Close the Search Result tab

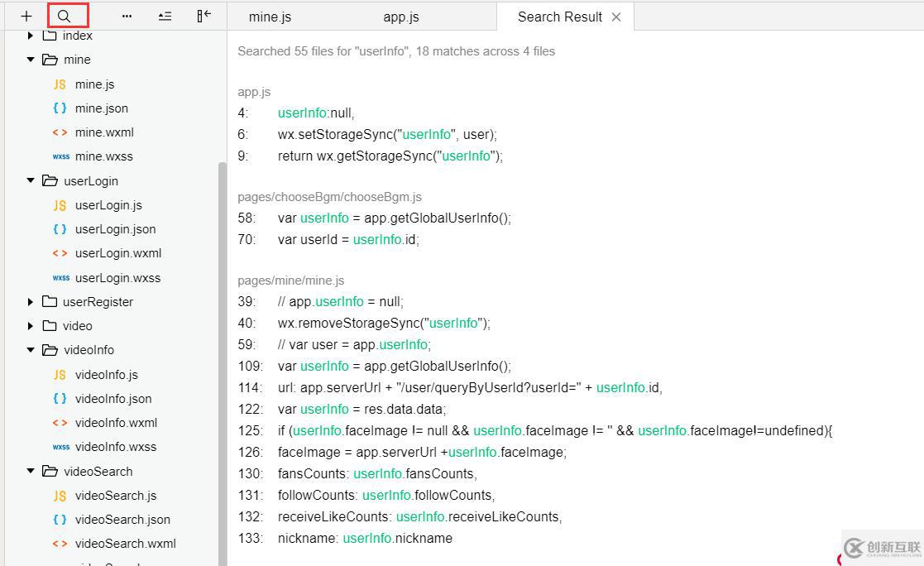[616, 17]
